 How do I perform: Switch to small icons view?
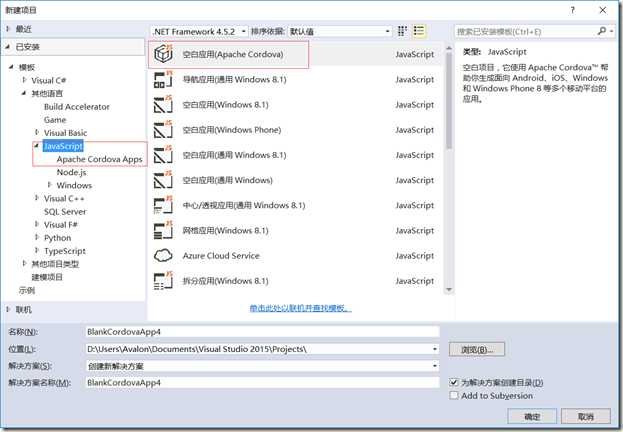pos(402,31)
